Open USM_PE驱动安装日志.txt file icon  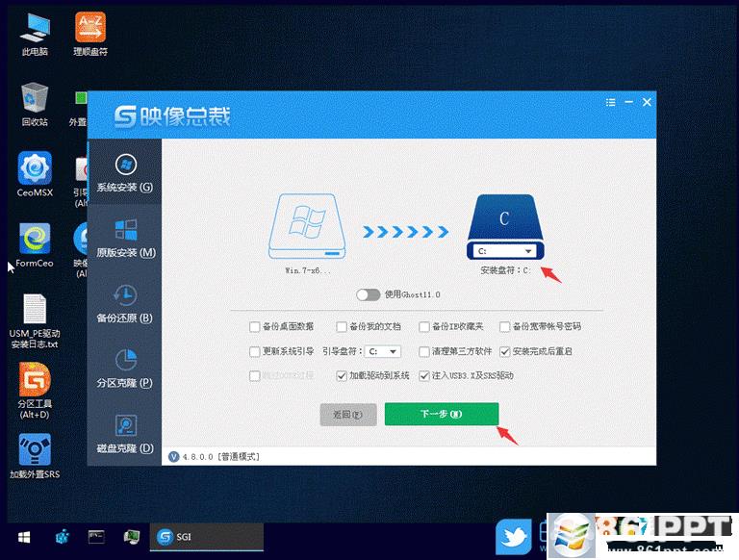(x=35, y=321)
